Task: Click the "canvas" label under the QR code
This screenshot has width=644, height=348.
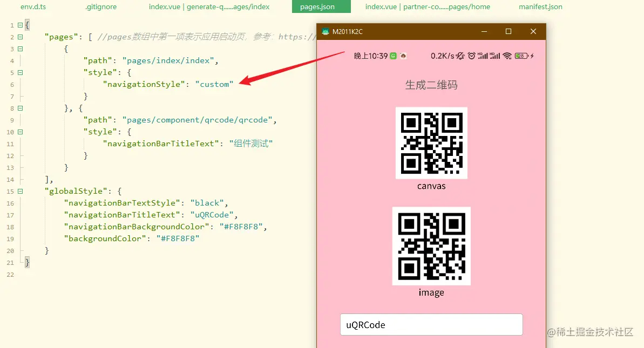Action: 431,186
